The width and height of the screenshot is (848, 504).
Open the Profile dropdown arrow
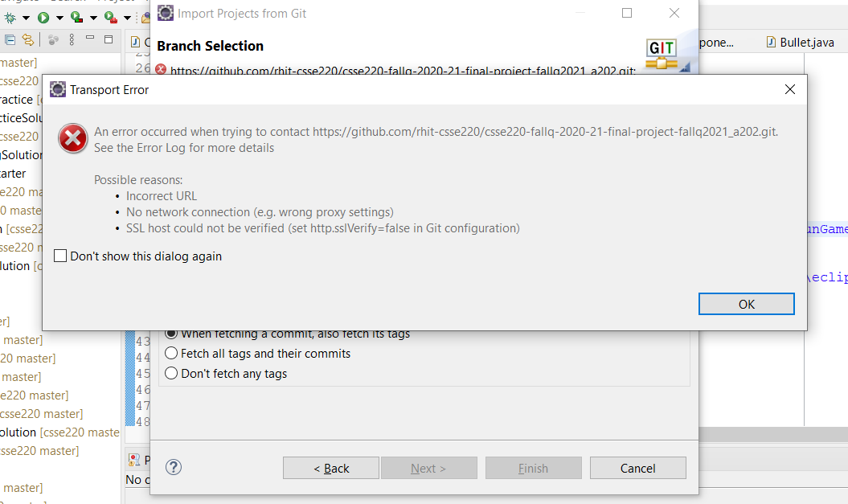[127, 18]
